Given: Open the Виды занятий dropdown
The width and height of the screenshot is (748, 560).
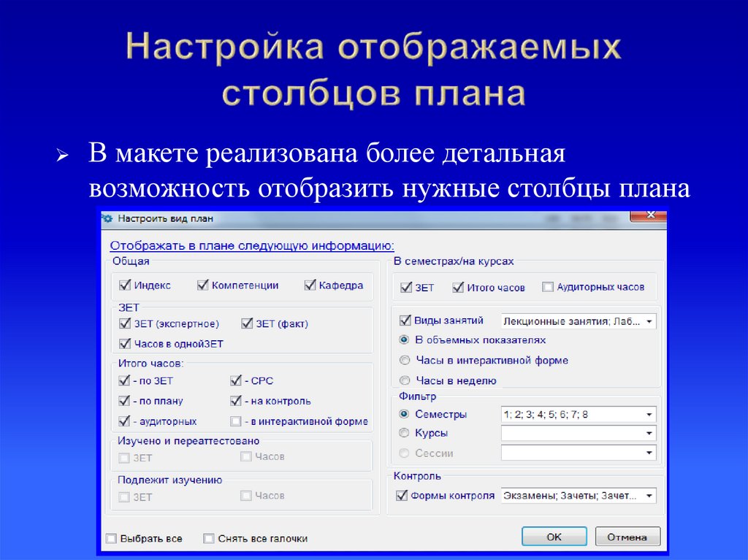Looking at the screenshot, I should point(650,320).
